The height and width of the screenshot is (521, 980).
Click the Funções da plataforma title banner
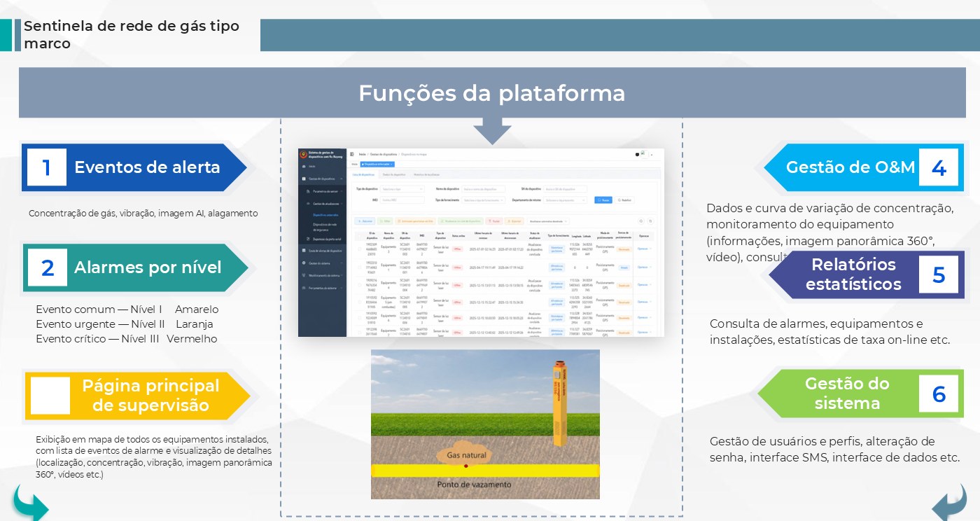coord(492,93)
